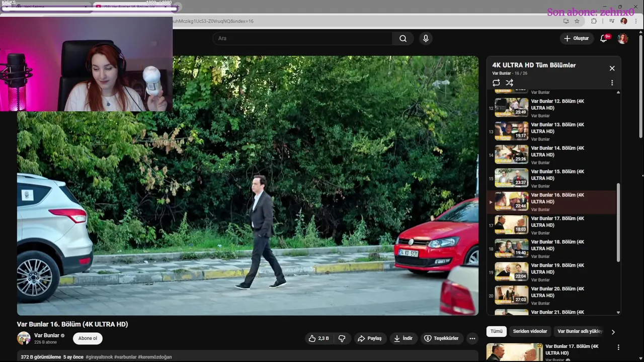
Task: Open the Chrome extensions puzzle icon
Action: [594, 21]
